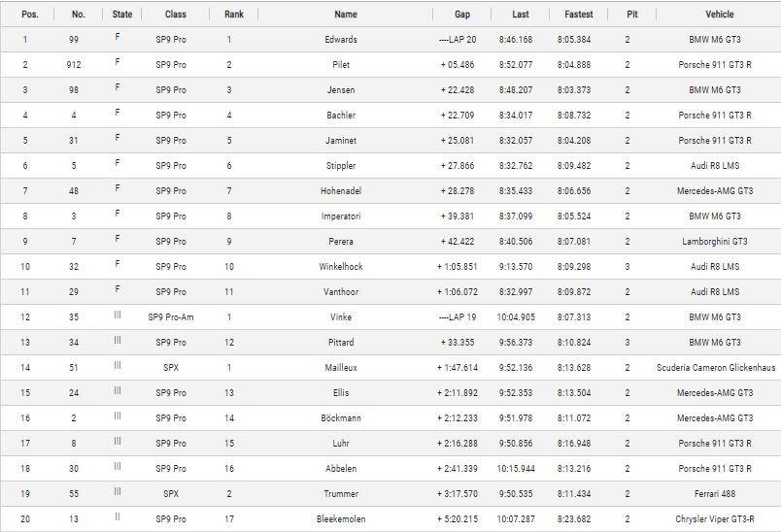Sort by the Fastest lap column header
781x532 pixels.
click(x=580, y=15)
